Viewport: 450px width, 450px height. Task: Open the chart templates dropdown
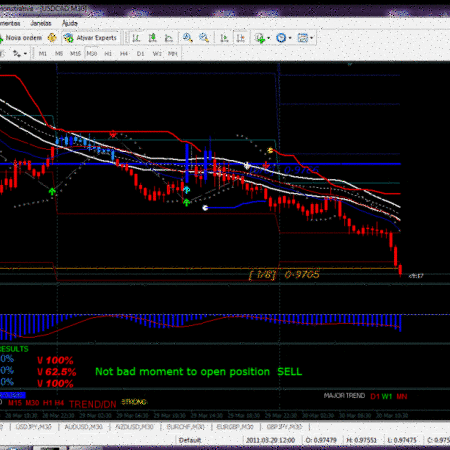[x=305, y=38]
